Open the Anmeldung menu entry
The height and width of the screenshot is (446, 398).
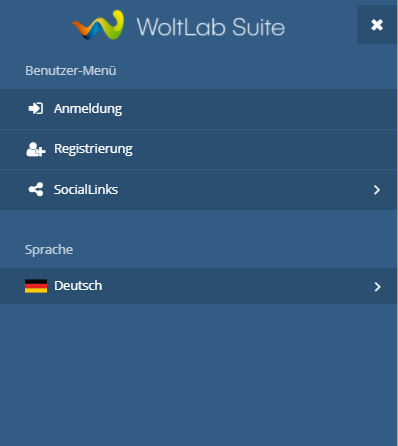pyautogui.click(x=198, y=109)
